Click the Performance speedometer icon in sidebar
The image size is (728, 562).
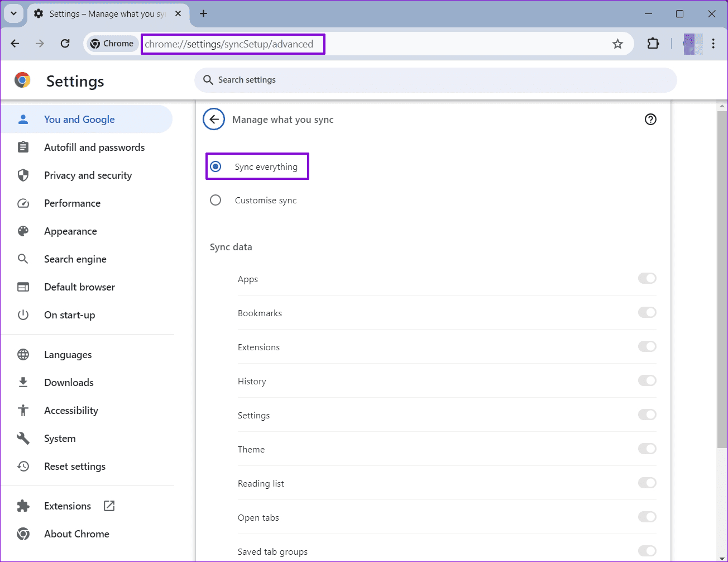point(23,203)
